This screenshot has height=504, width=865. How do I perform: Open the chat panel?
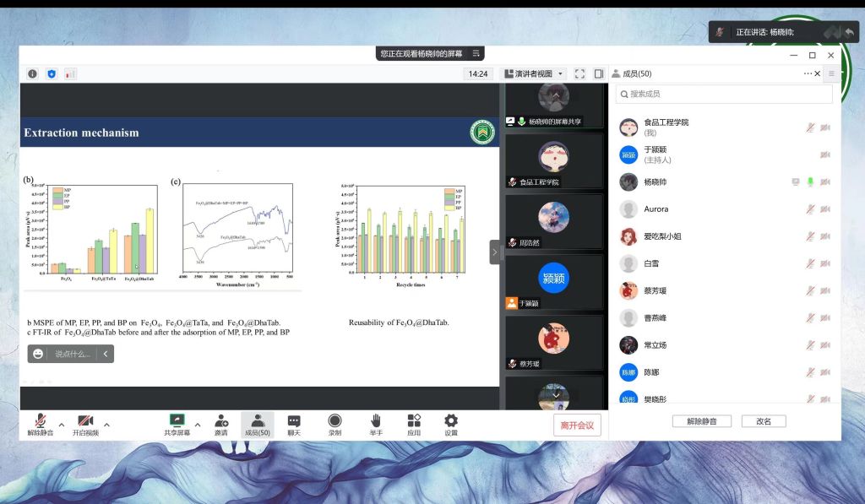pos(294,420)
